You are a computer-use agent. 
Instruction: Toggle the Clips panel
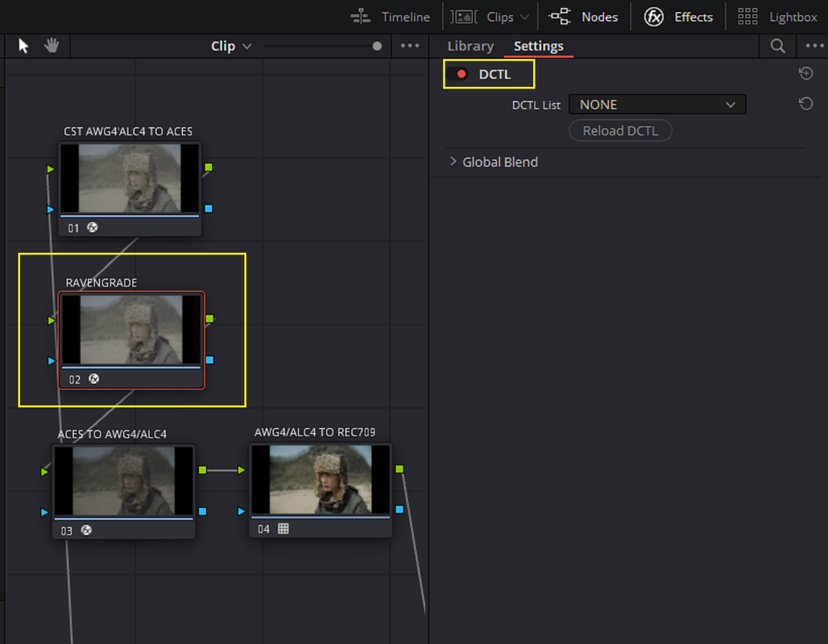tap(482, 17)
